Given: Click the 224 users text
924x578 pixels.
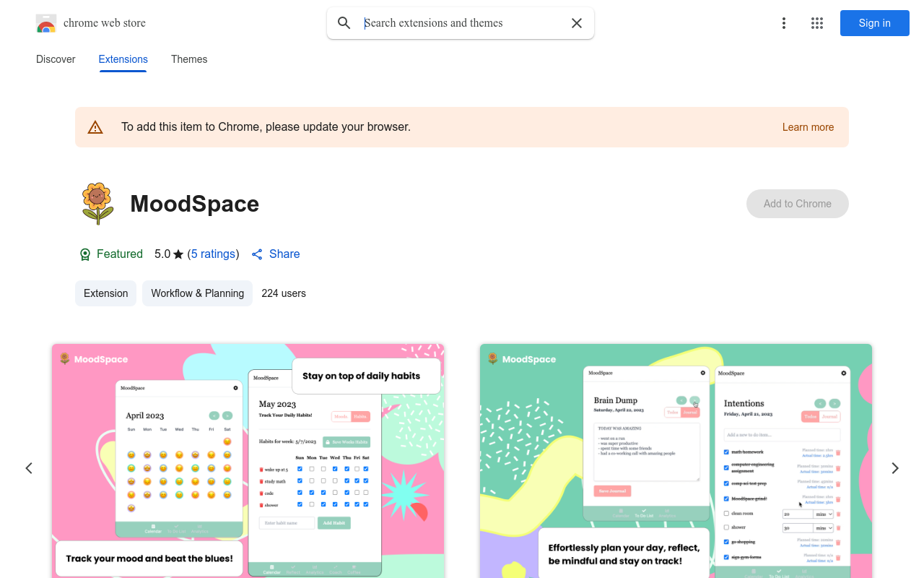Looking at the screenshot, I should click(284, 293).
